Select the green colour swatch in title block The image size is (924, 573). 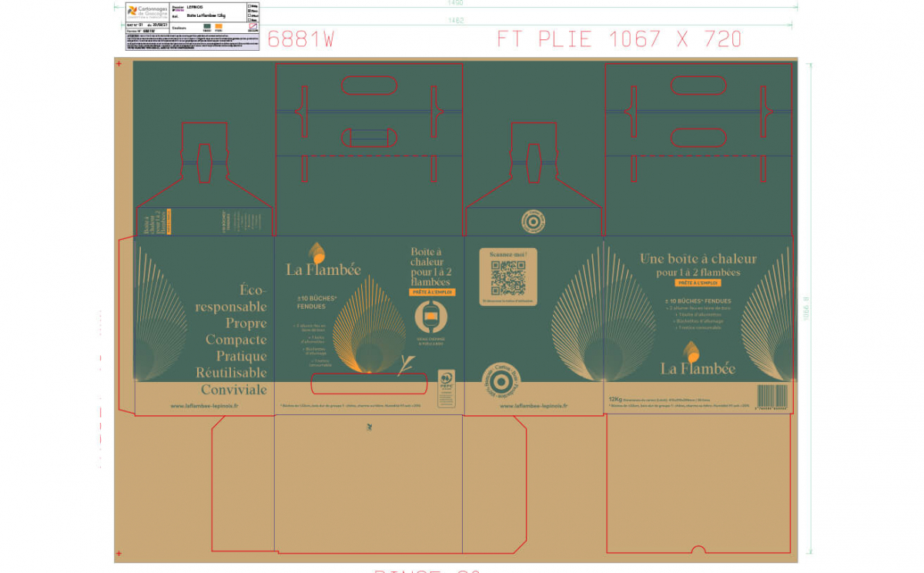click(206, 25)
